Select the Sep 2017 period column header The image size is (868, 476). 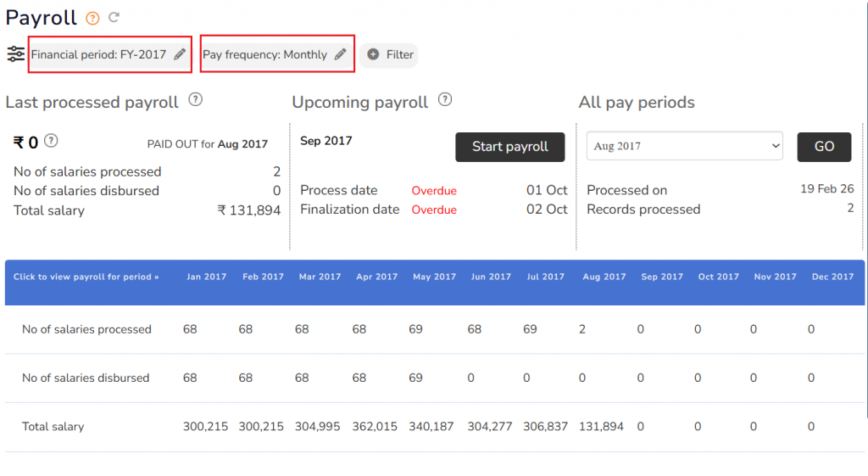[x=662, y=277]
